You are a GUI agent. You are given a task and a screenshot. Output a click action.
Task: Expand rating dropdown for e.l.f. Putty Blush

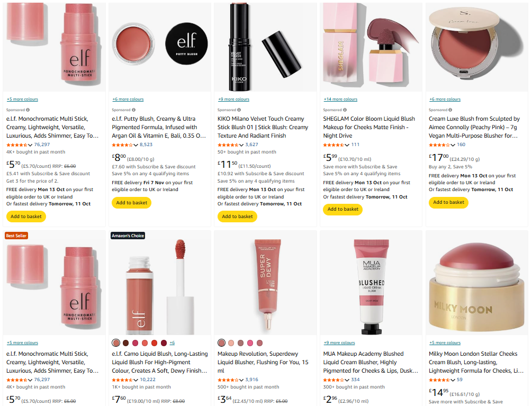point(136,145)
